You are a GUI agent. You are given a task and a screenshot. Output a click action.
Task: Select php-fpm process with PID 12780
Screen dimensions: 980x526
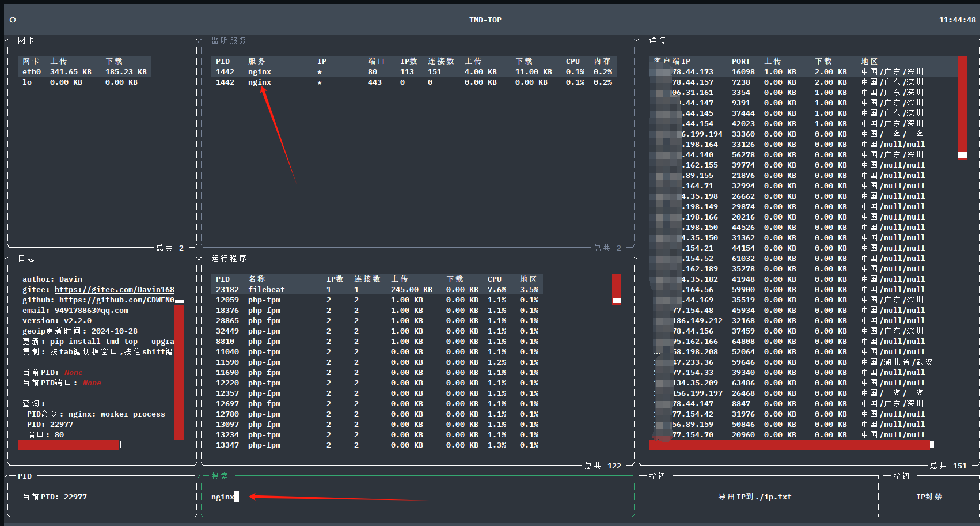[x=377, y=414]
